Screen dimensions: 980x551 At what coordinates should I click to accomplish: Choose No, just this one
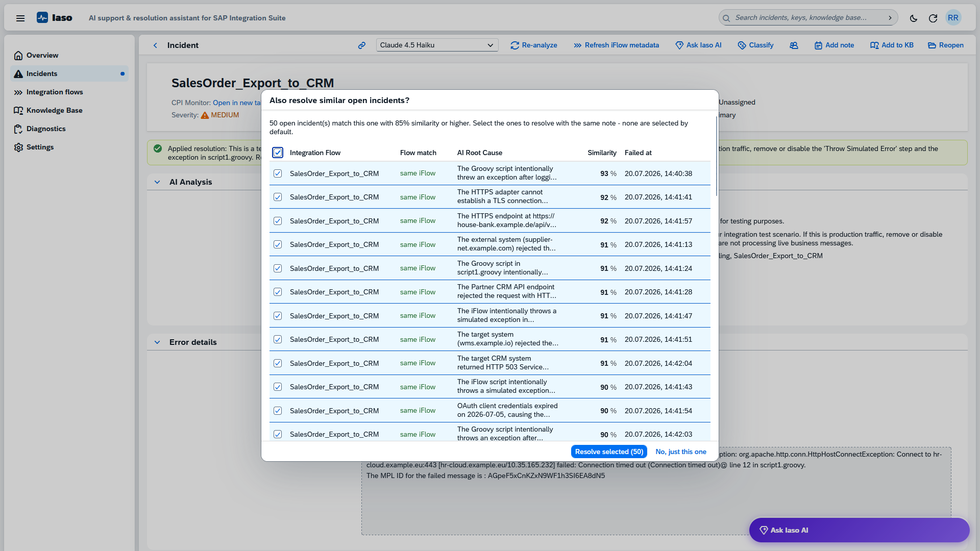(681, 452)
